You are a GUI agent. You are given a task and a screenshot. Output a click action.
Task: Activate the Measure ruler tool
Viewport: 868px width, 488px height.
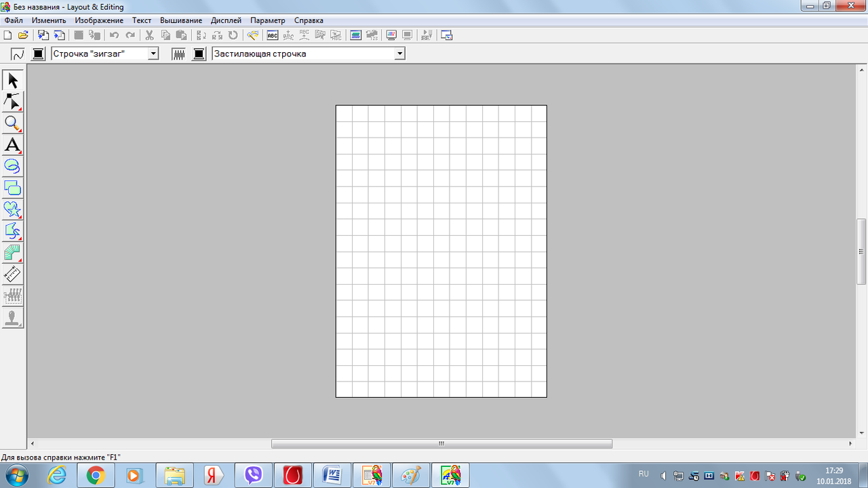click(x=13, y=274)
